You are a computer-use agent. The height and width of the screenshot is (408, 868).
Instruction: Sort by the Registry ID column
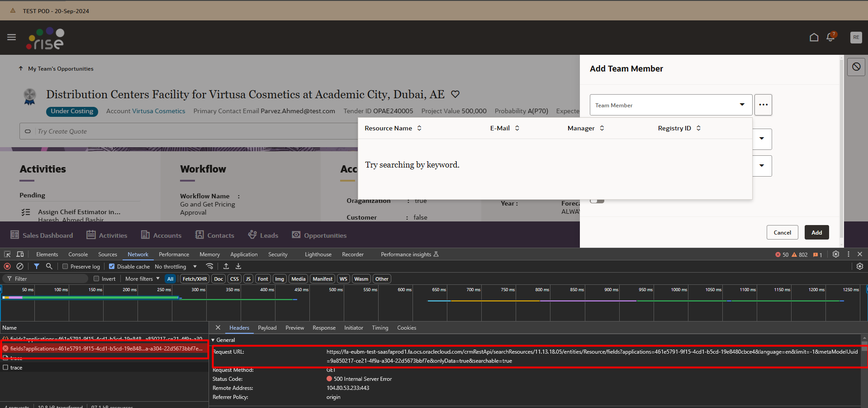click(679, 128)
